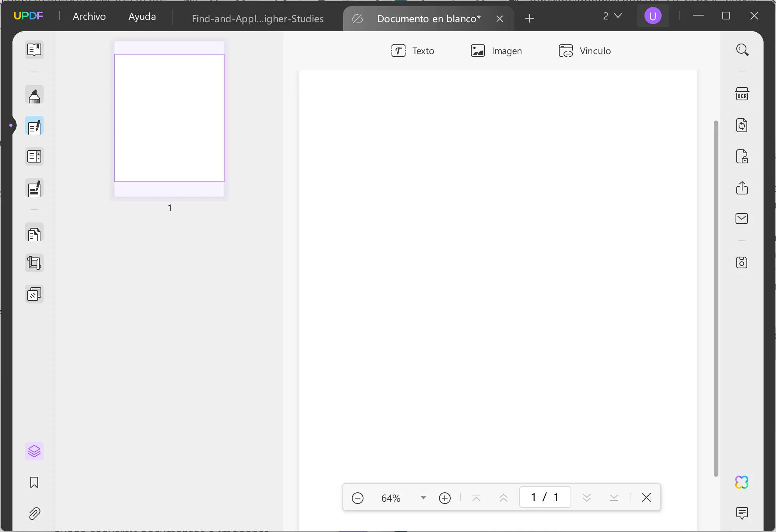Select the Edit PDF tool
The height and width of the screenshot is (532, 776).
(x=34, y=126)
